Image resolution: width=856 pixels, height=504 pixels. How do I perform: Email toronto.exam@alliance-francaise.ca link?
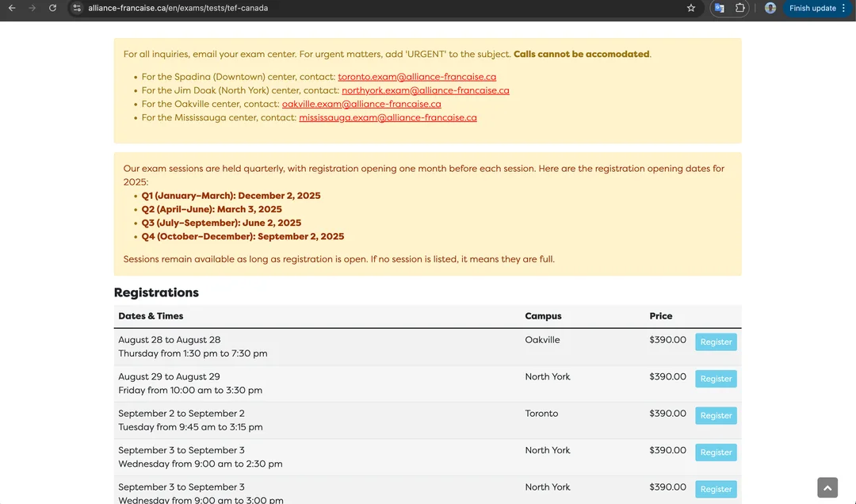pos(417,77)
